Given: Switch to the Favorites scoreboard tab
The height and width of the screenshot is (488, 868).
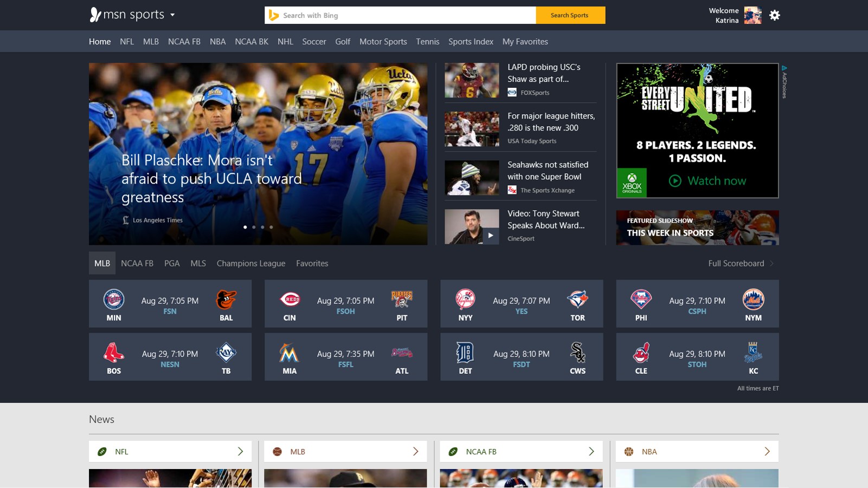Looking at the screenshot, I should point(312,263).
